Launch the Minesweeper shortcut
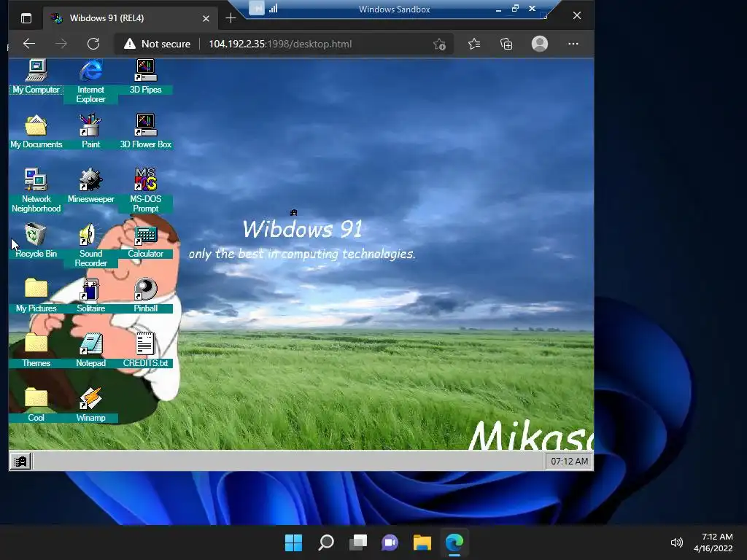Image resolution: width=747 pixels, height=560 pixels. (90, 186)
